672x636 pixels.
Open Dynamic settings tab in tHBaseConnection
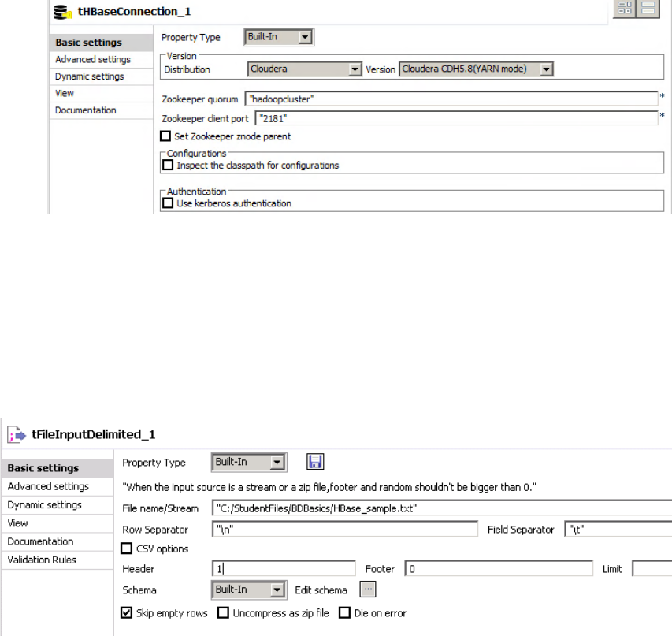point(101,76)
